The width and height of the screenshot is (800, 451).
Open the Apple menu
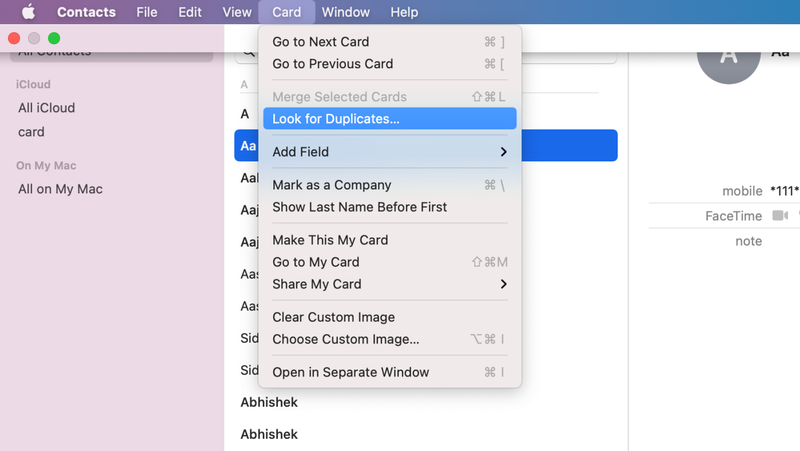pos(27,12)
